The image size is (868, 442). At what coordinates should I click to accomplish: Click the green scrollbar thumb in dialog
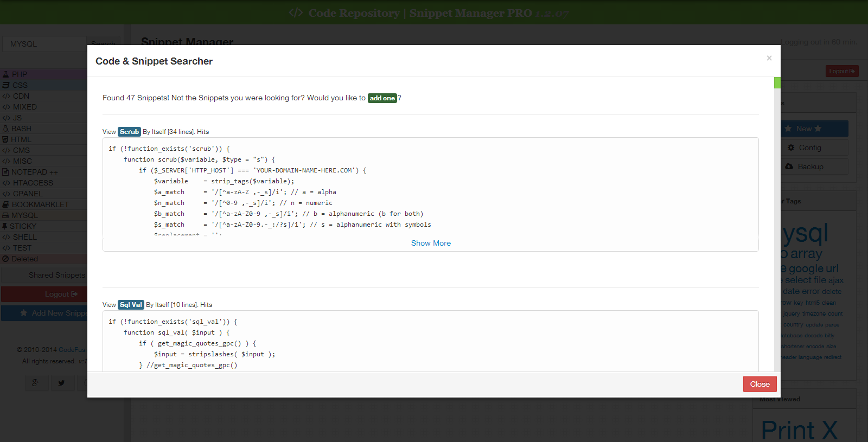click(x=777, y=83)
